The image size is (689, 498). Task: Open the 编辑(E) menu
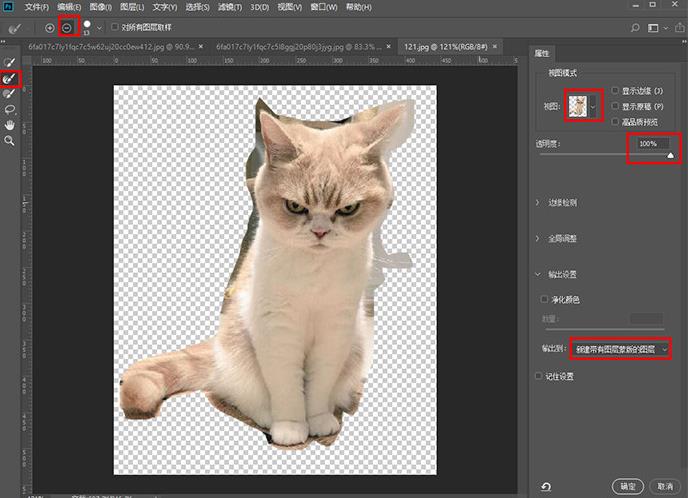69,7
